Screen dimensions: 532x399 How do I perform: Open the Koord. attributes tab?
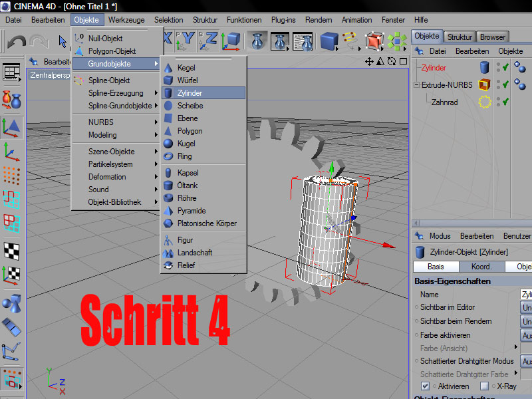pos(481,267)
